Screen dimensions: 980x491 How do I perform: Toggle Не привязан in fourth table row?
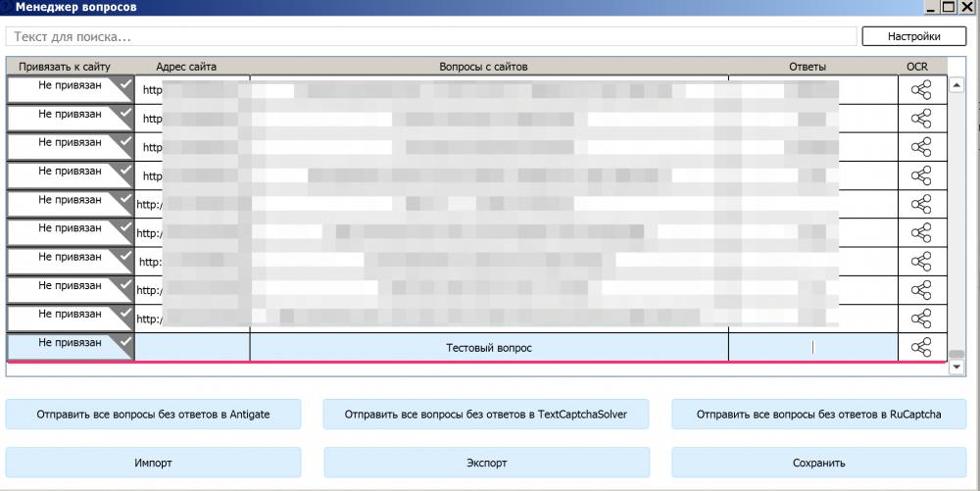point(71,175)
